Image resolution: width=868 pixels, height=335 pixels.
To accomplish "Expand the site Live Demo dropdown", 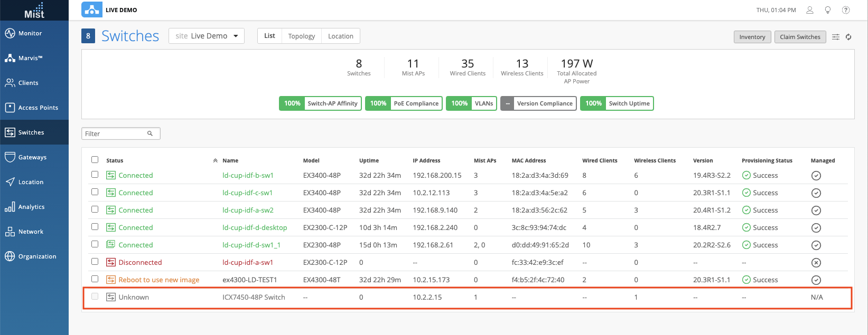I will (x=207, y=36).
